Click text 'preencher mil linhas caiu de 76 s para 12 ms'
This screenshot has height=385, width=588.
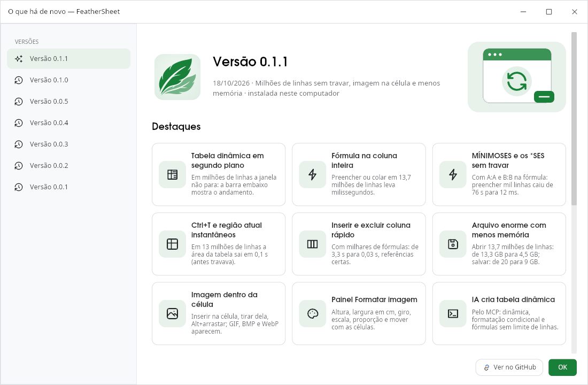[512, 188]
